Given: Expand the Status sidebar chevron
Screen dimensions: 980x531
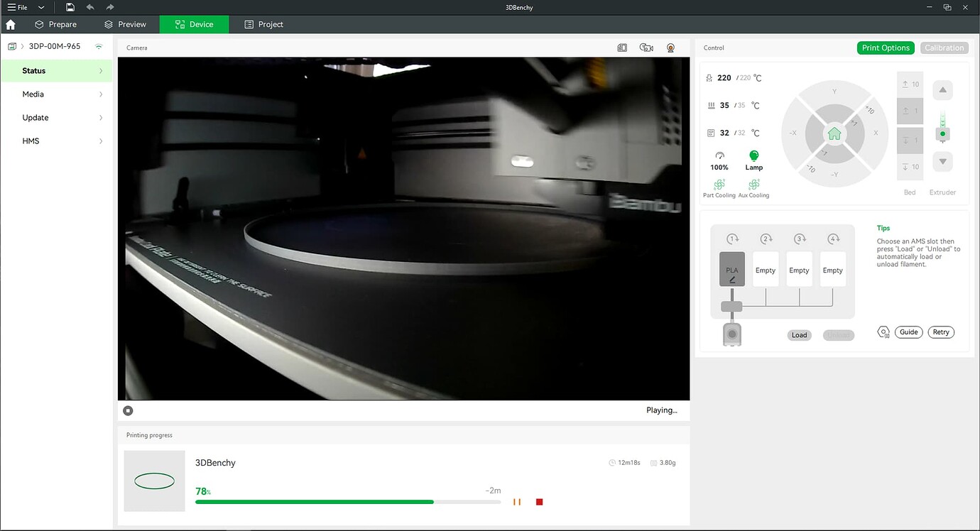Looking at the screenshot, I should pyautogui.click(x=101, y=71).
